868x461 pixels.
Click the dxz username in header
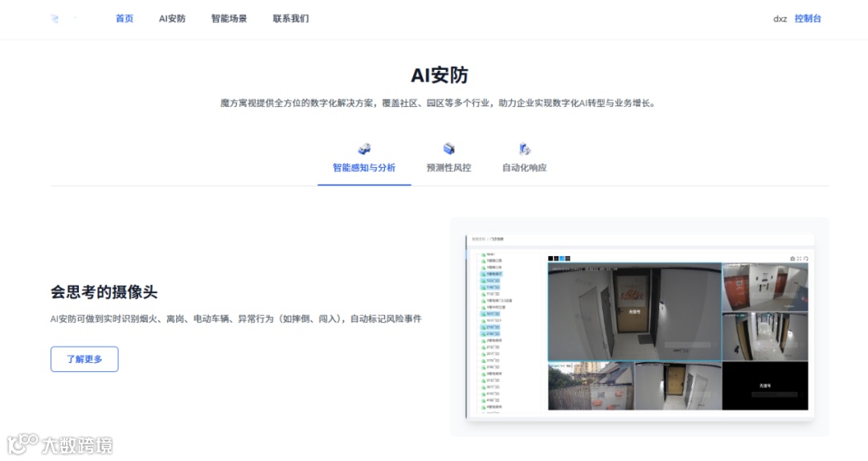(780, 18)
